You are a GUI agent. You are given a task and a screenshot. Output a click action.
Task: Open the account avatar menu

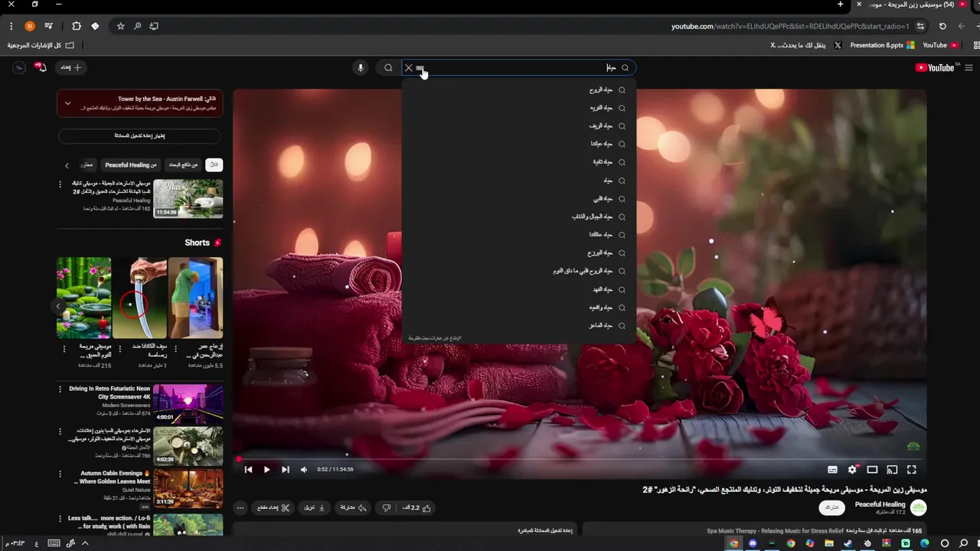[18, 67]
